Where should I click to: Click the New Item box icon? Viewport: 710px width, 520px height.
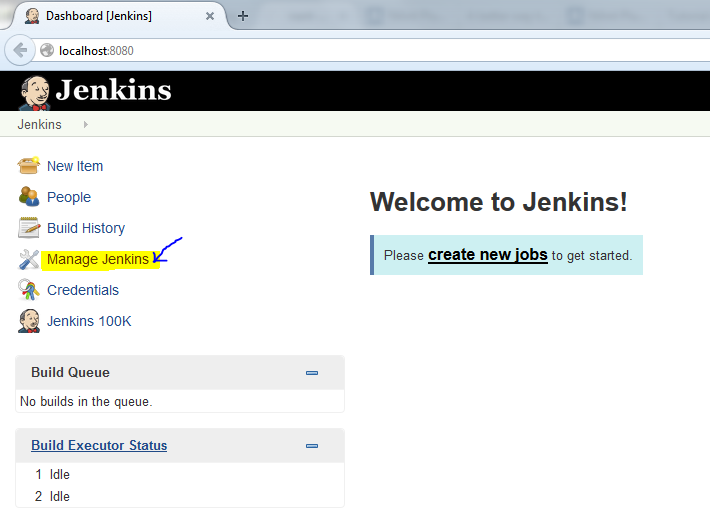pos(29,166)
